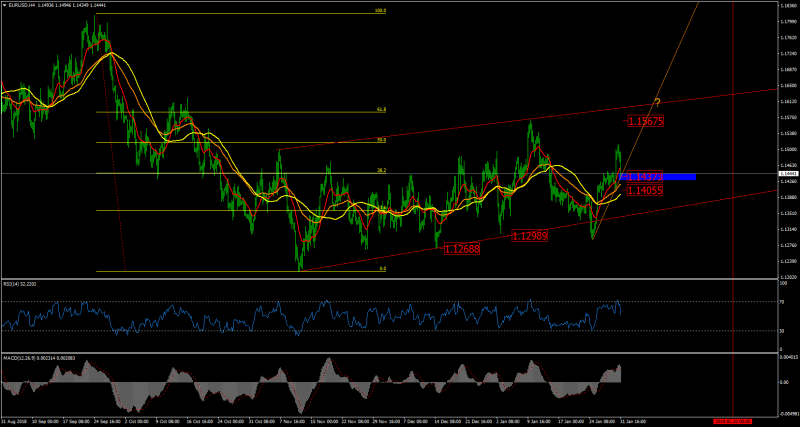Click the RSI(14) indicator label
This screenshot has height=427, width=800.
[21, 282]
